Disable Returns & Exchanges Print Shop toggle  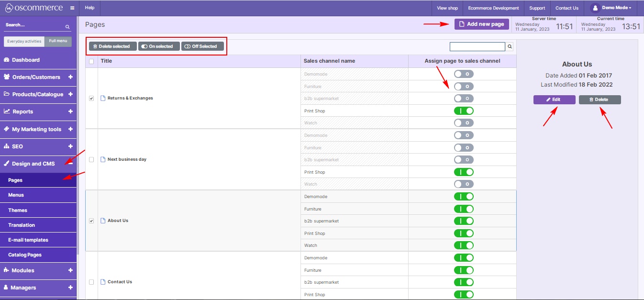(464, 111)
